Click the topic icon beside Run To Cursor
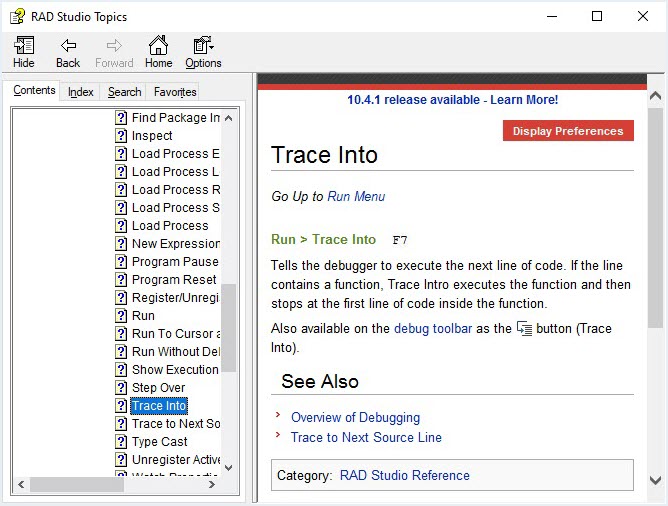 click(121, 334)
